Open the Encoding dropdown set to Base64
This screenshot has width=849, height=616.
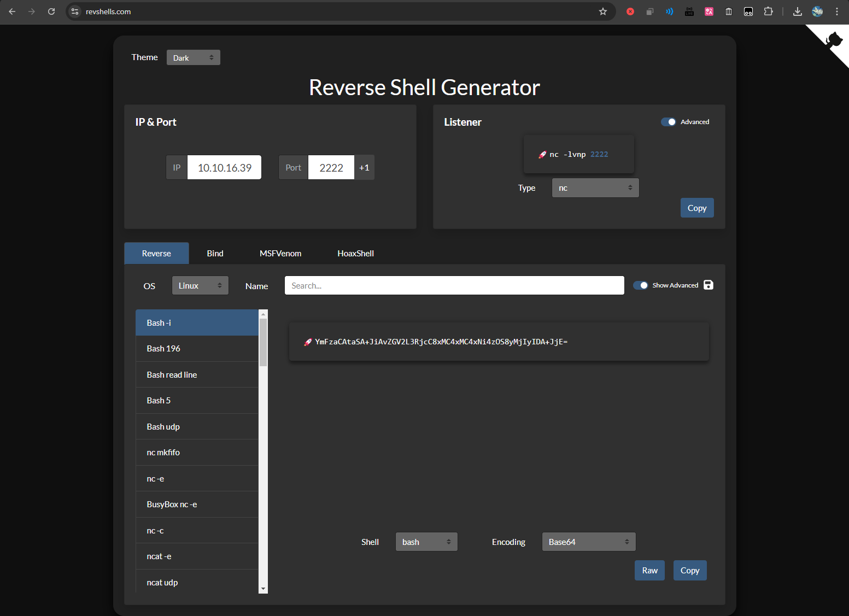pyautogui.click(x=589, y=542)
